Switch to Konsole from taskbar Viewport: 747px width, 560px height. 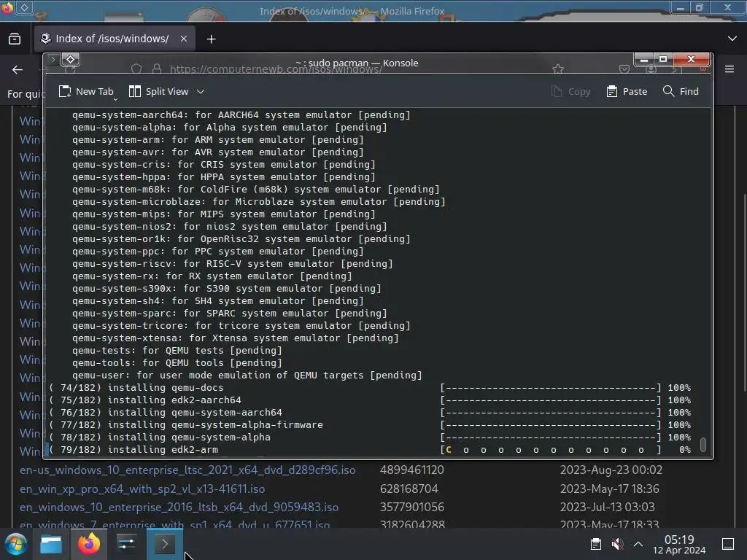click(x=164, y=544)
